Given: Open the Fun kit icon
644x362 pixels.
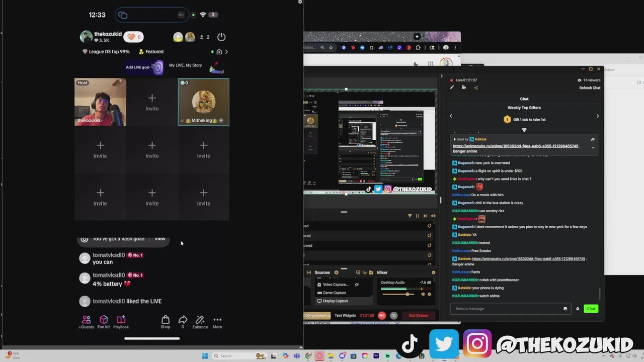Looking at the screenshot, I should point(103,322).
